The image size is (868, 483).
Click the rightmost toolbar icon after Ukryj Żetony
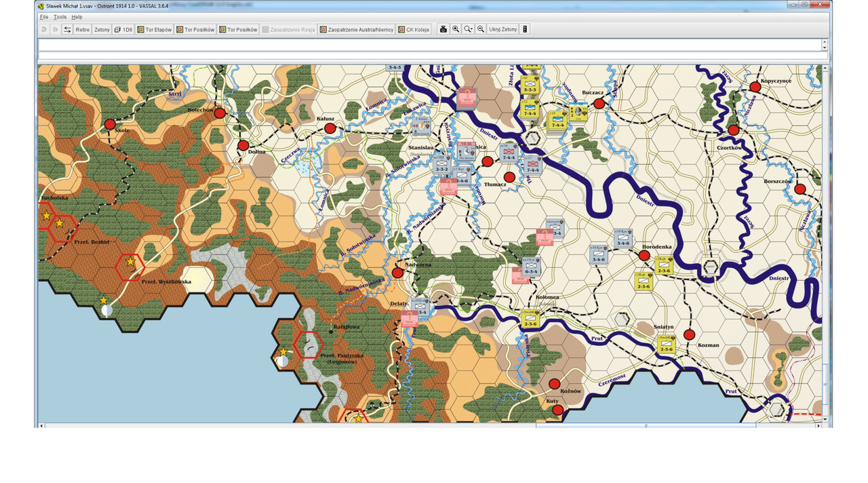525,29
